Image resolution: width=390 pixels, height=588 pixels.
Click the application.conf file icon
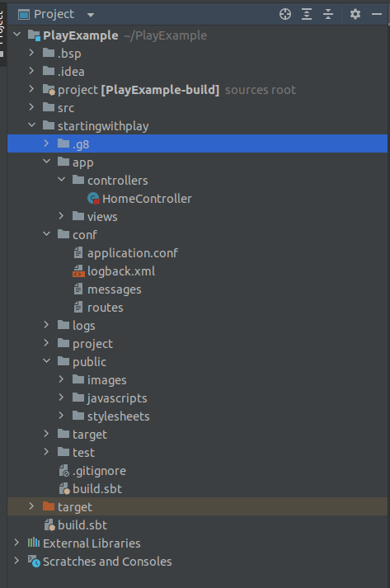pyautogui.click(x=78, y=252)
